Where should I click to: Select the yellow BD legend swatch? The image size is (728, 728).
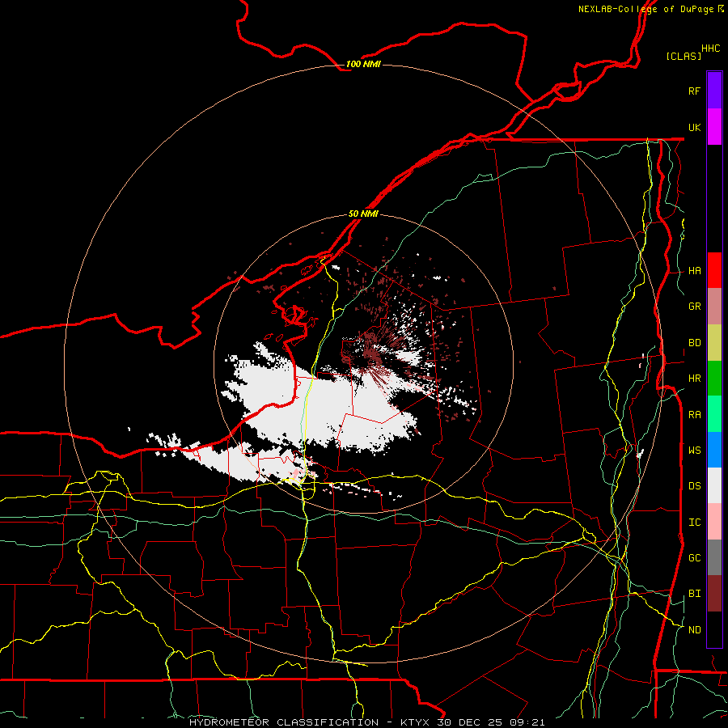click(x=714, y=343)
